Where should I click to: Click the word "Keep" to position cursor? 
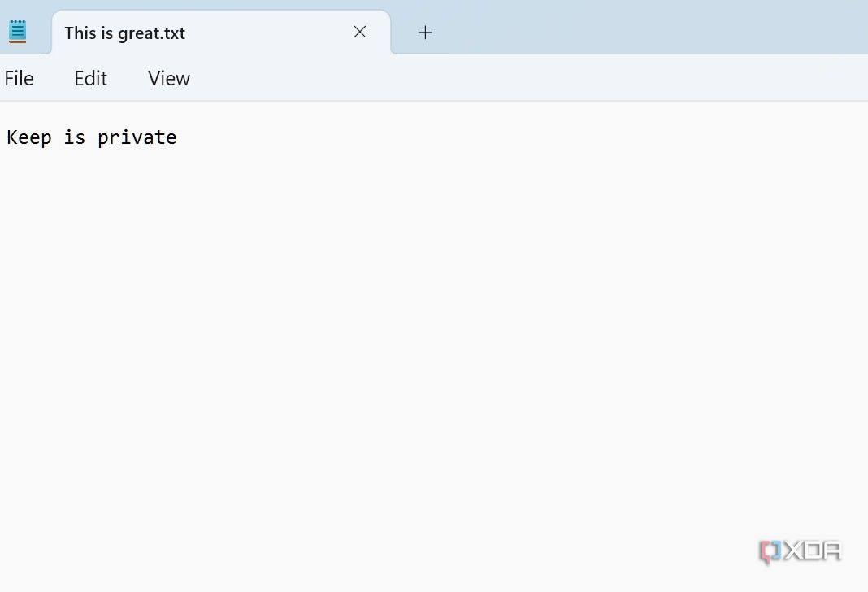(28, 137)
